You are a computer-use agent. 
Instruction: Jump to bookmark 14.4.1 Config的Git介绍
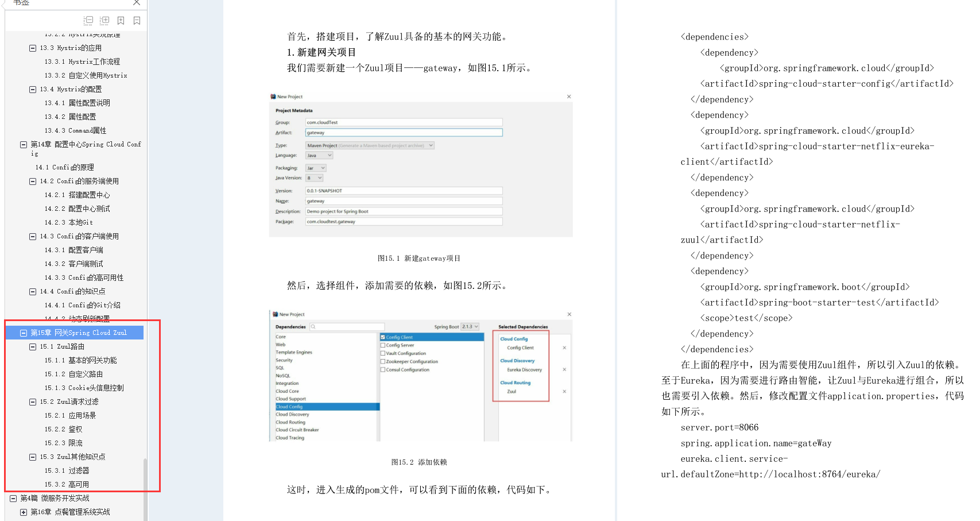[x=82, y=305]
